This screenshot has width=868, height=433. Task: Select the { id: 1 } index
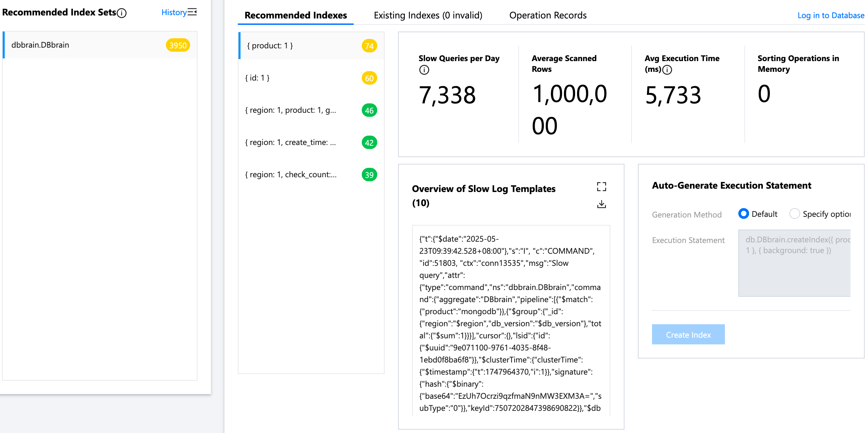257,78
